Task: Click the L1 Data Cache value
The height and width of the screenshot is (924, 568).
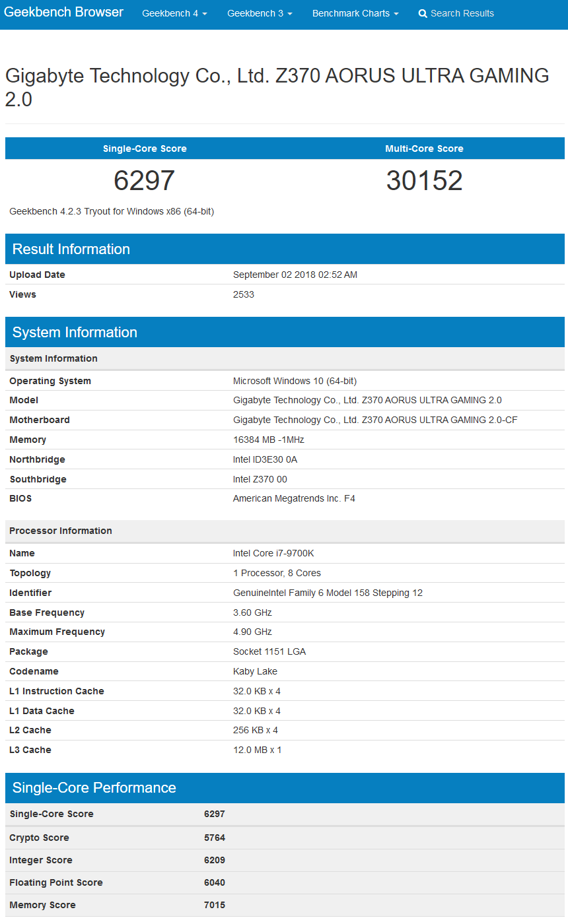Action: [x=257, y=711]
